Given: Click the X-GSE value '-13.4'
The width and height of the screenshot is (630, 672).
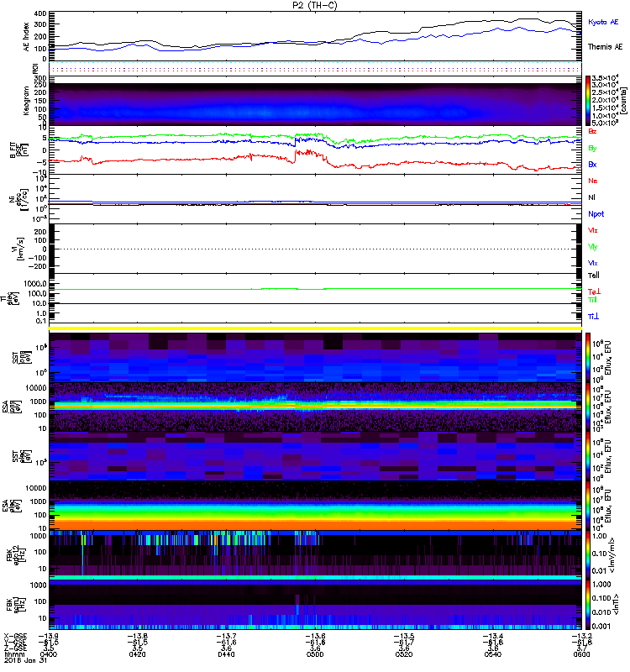Looking at the screenshot, I should [492, 636].
